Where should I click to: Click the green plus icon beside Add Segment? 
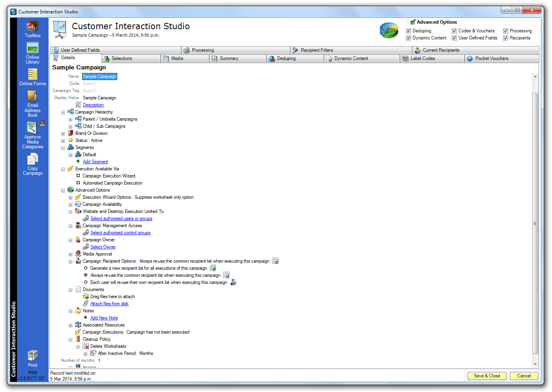(x=78, y=161)
